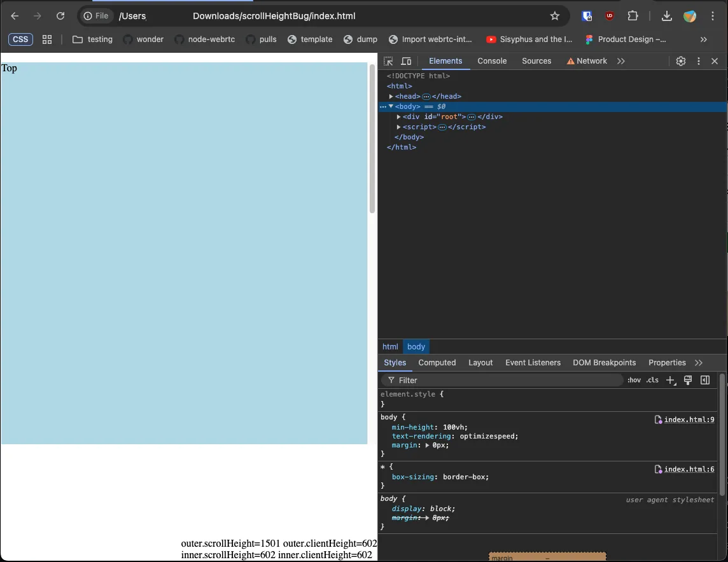Open the Computed pane tab
Image resolution: width=728 pixels, height=562 pixels.
[x=437, y=363]
